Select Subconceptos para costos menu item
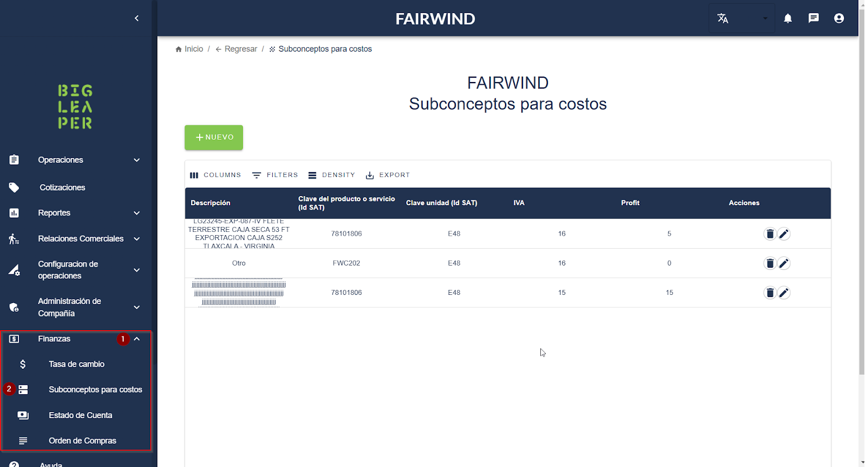The image size is (868, 467). click(x=95, y=390)
